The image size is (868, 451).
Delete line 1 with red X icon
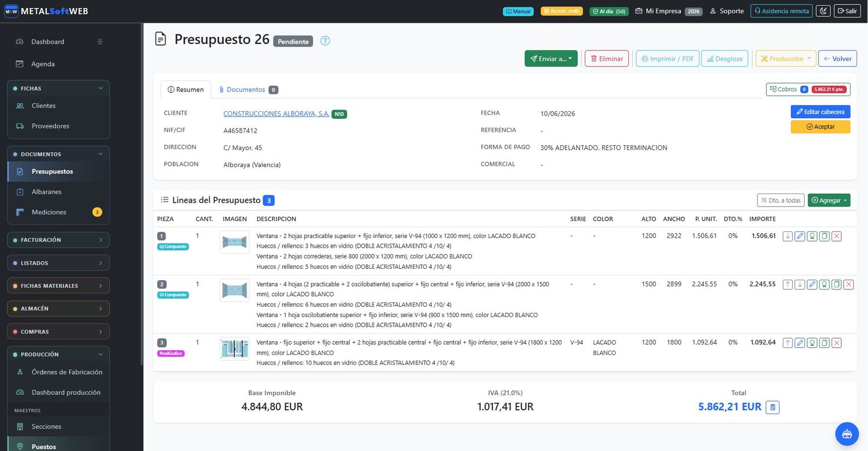pyautogui.click(x=837, y=236)
